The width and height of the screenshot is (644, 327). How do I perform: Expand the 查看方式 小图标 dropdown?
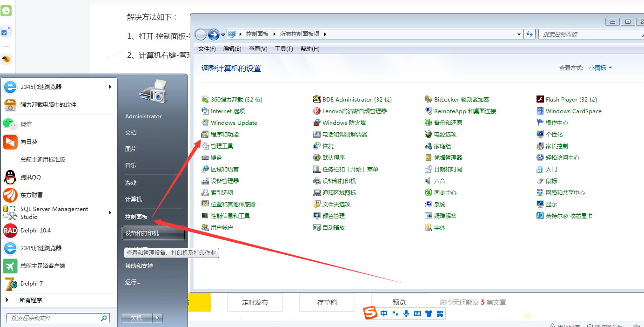(600, 68)
